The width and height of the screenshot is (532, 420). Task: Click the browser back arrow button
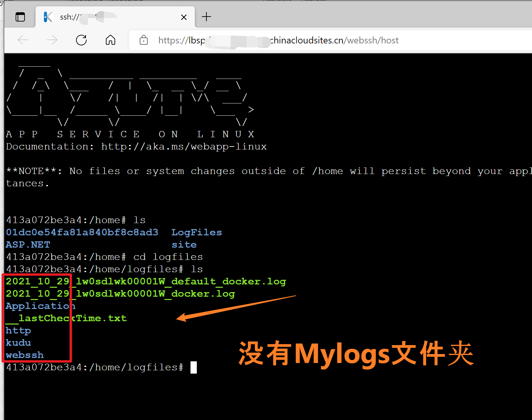click(23, 40)
